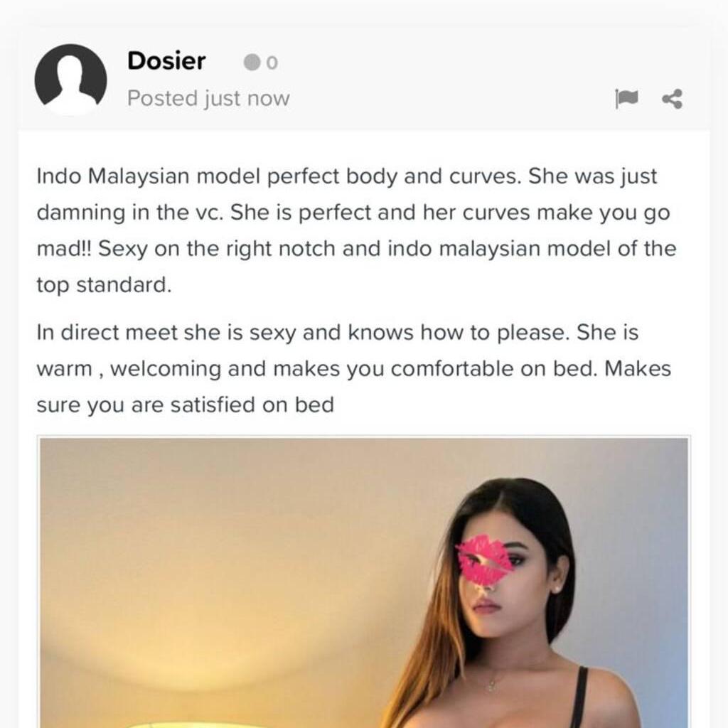Open Dosier's default avatar silhouette
Screen dimensions: 728x728
point(70,80)
